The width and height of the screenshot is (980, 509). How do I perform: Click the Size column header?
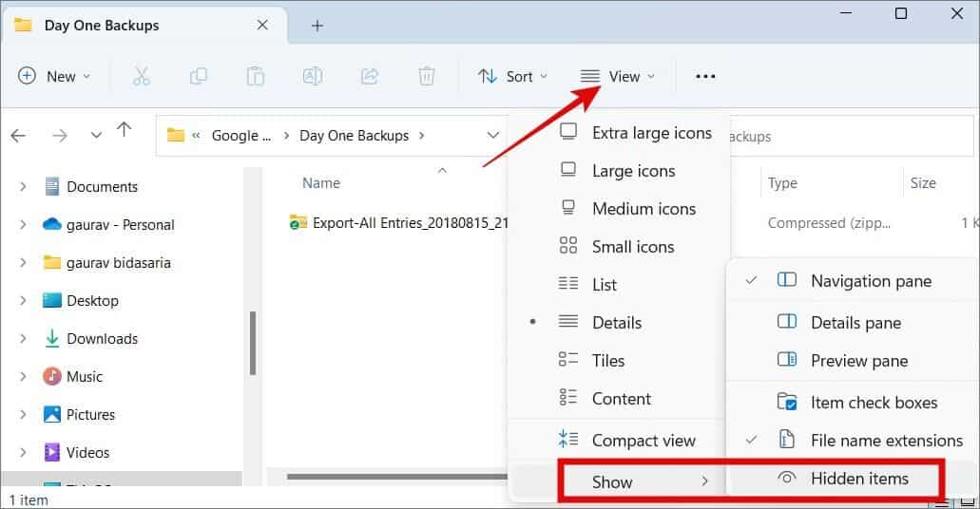tap(923, 183)
